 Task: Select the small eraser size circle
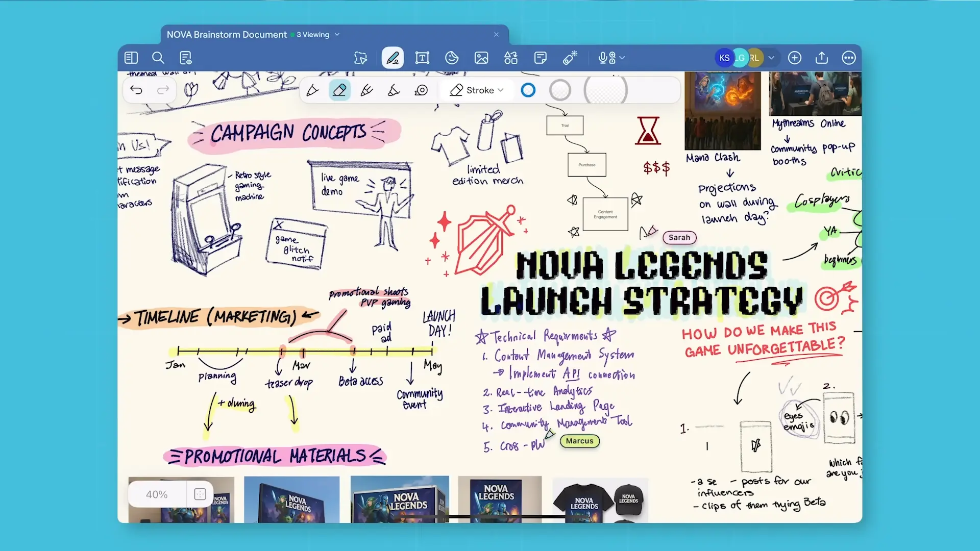[x=528, y=90]
